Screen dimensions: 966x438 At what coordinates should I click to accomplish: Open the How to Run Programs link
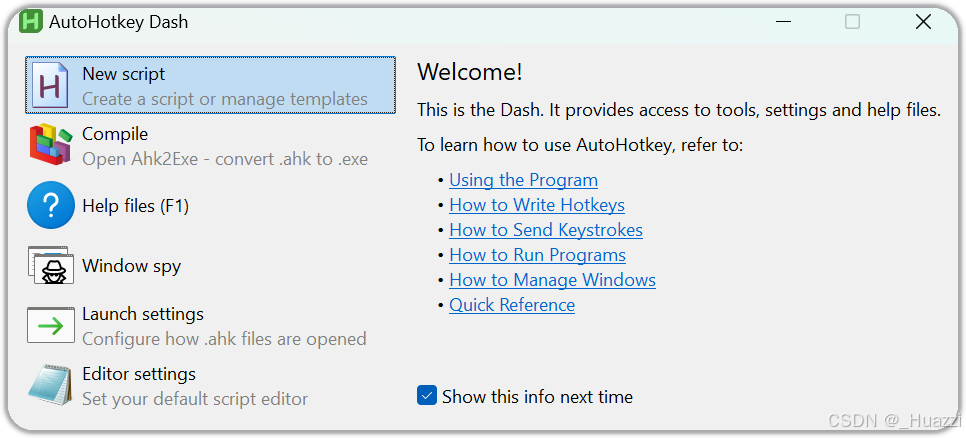click(x=537, y=255)
